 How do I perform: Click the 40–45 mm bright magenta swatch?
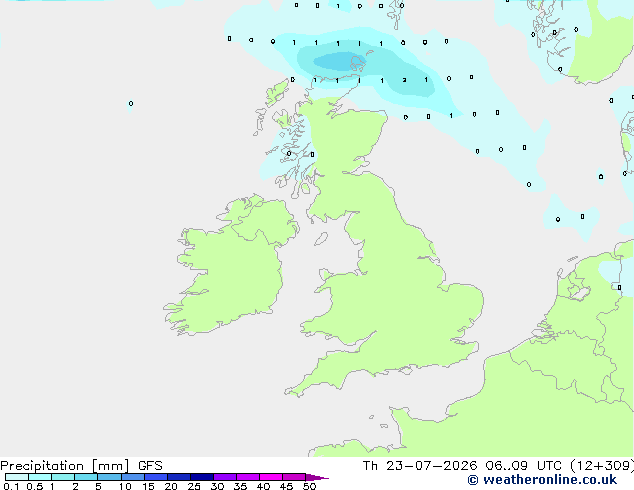click(x=271, y=477)
